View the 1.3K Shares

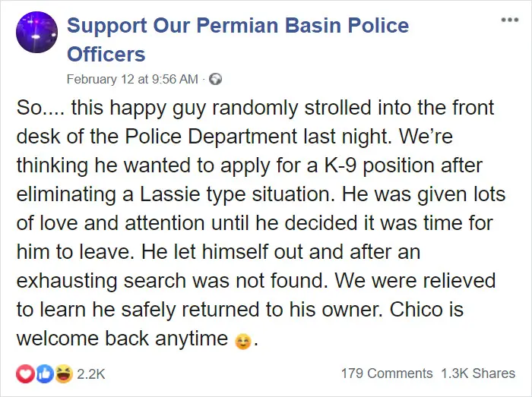tap(478, 373)
